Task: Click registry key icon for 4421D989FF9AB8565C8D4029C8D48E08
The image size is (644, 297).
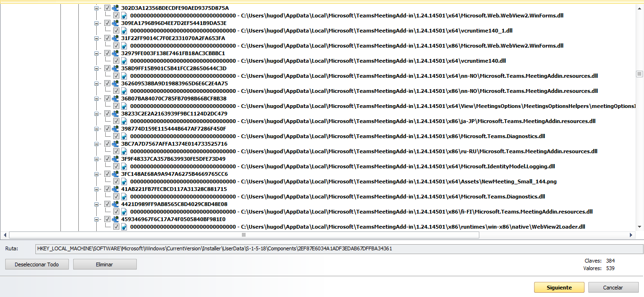Action: (x=115, y=204)
